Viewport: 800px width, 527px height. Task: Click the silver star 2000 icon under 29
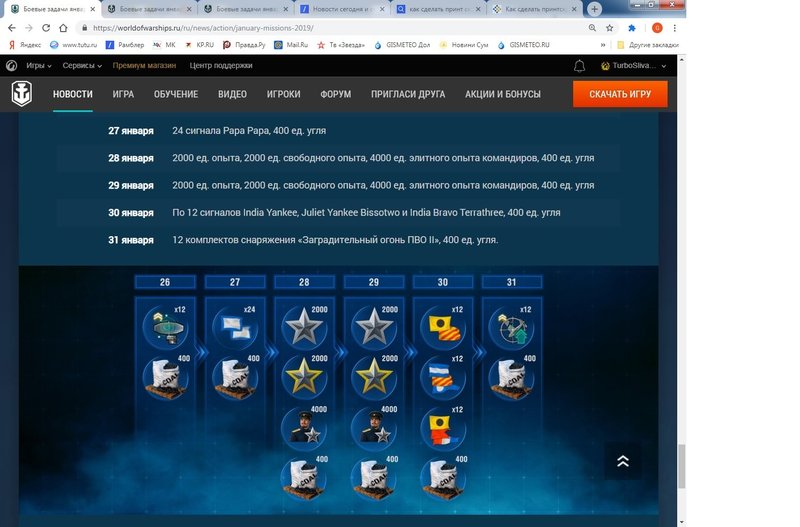(x=374, y=327)
